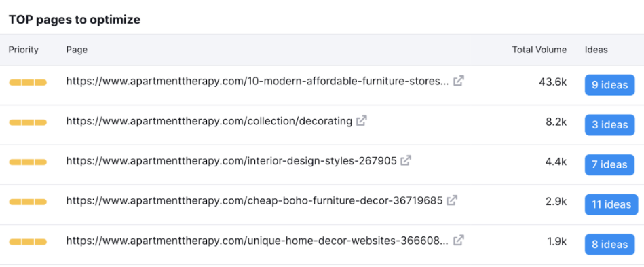The height and width of the screenshot is (267, 644).
Task: Visit the interior-design-styles-267905 URL
Action: pos(231,161)
